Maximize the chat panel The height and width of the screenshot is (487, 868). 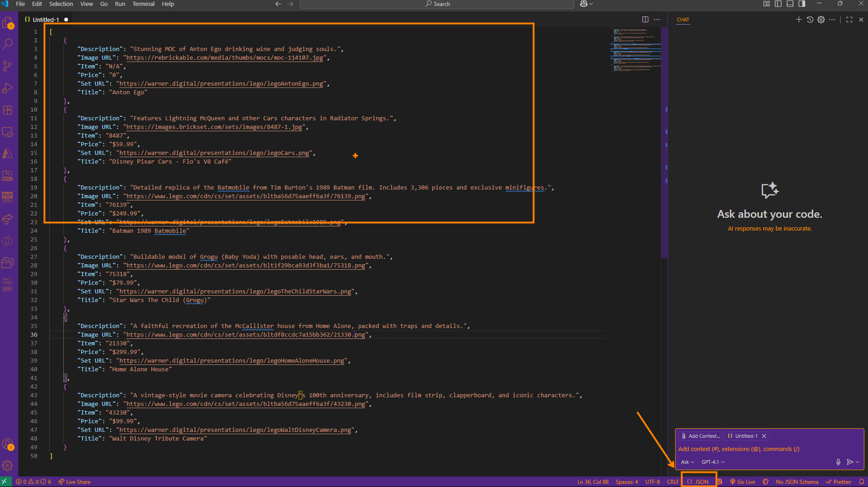click(849, 20)
